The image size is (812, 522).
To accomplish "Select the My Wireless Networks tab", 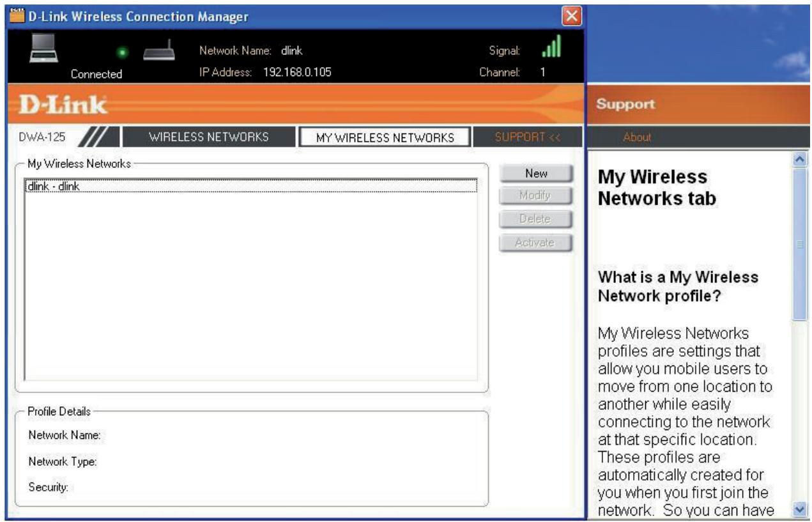I will (x=385, y=137).
